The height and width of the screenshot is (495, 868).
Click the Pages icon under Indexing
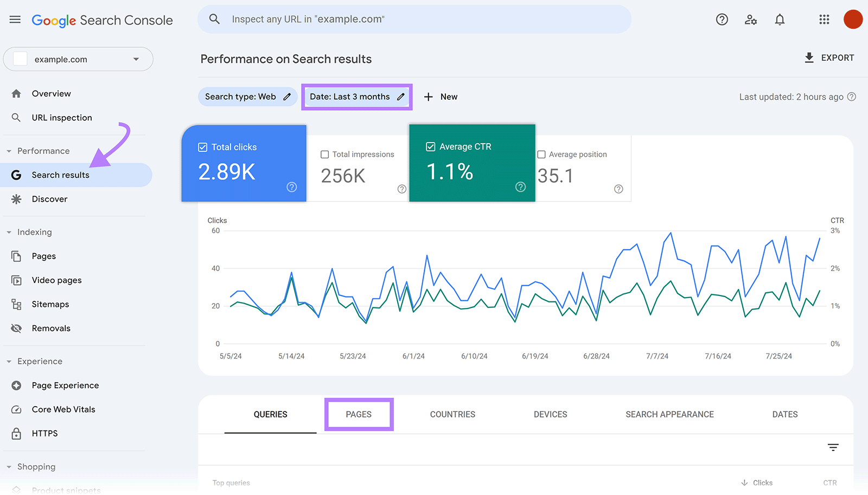click(x=17, y=255)
